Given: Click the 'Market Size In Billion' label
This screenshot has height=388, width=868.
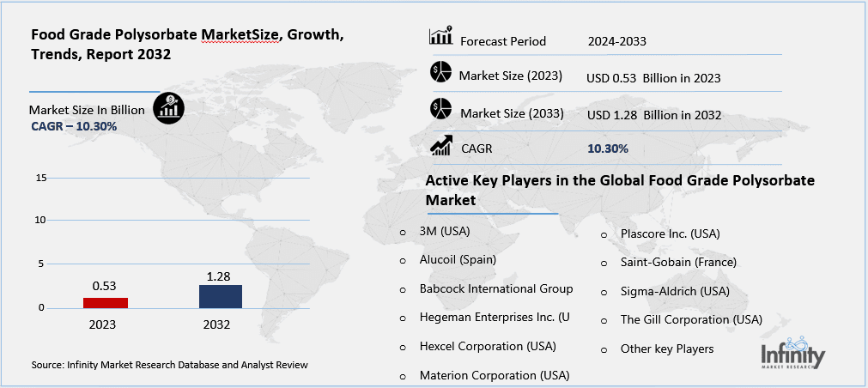Looking at the screenshot, I should (87, 110).
